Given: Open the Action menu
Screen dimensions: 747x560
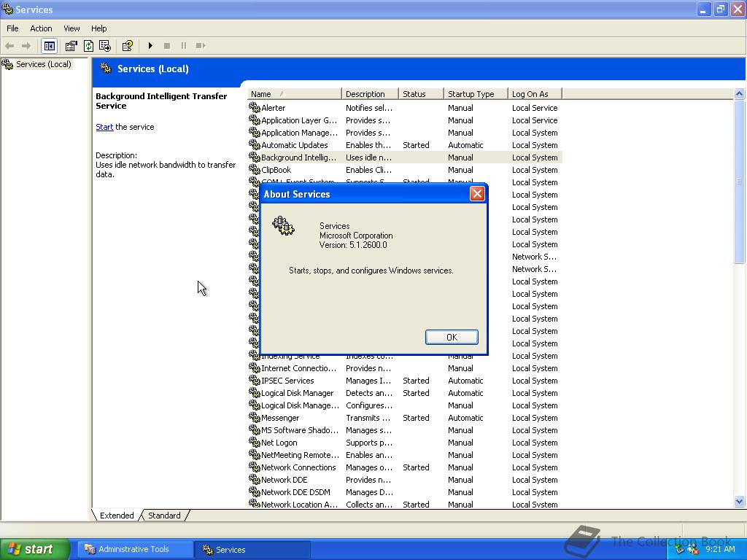Looking at the screenshot, I should [x=41, y=28].
